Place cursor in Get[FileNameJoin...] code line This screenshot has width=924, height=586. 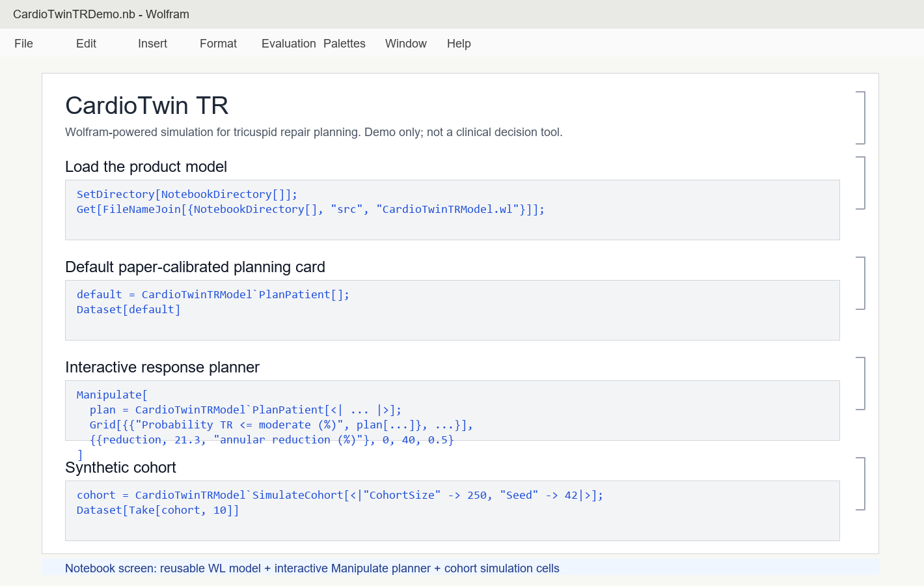[310, 209]
